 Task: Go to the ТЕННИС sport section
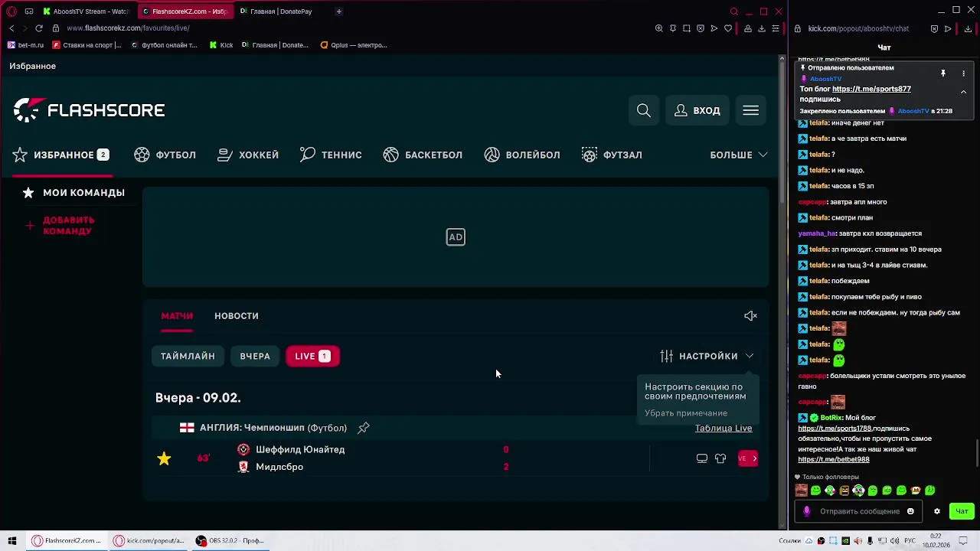[x=331, y=155]
